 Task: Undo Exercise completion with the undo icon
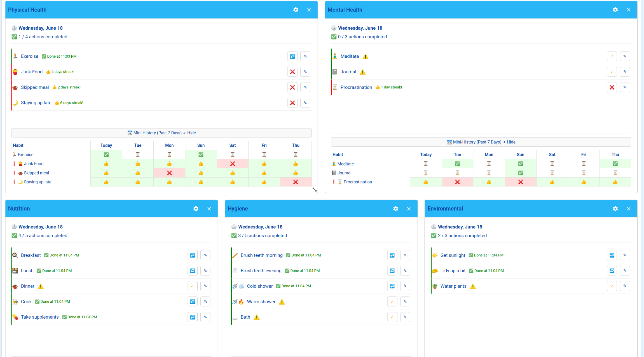pos(292,56)
